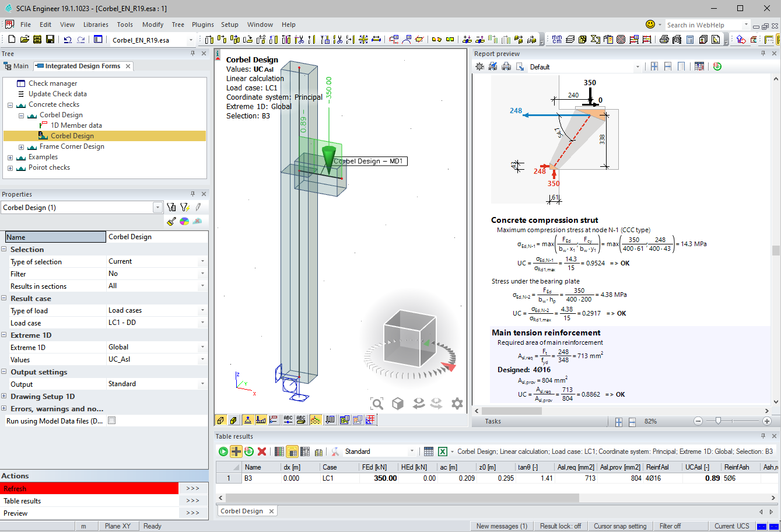The width and height of the screenshot is (781, 532).
Task: Click zoom in plus on report zoom
Action: (766, 421)
